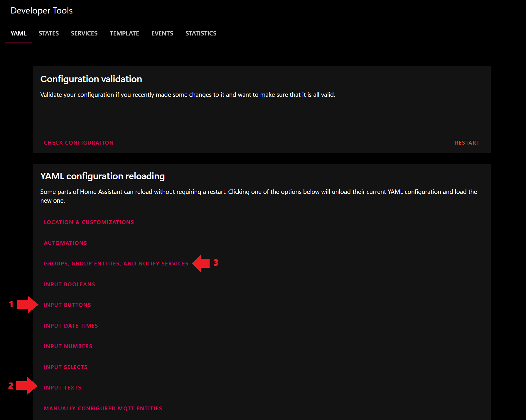The width and height of the screenshot is (526, 420).
Task: Switch to the TEMPLATE tab
Action: tap(124, 33)
